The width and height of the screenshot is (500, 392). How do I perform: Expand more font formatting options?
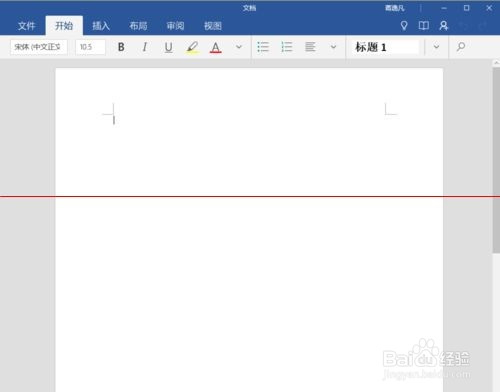(x=239, y=47)
